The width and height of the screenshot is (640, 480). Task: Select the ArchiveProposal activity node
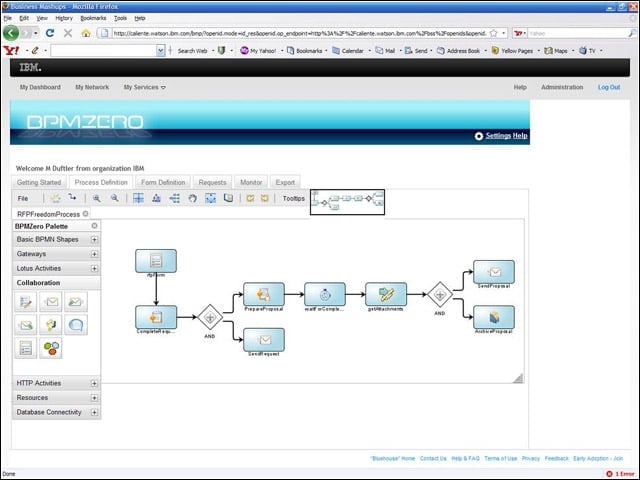click(x=494, y=317)
